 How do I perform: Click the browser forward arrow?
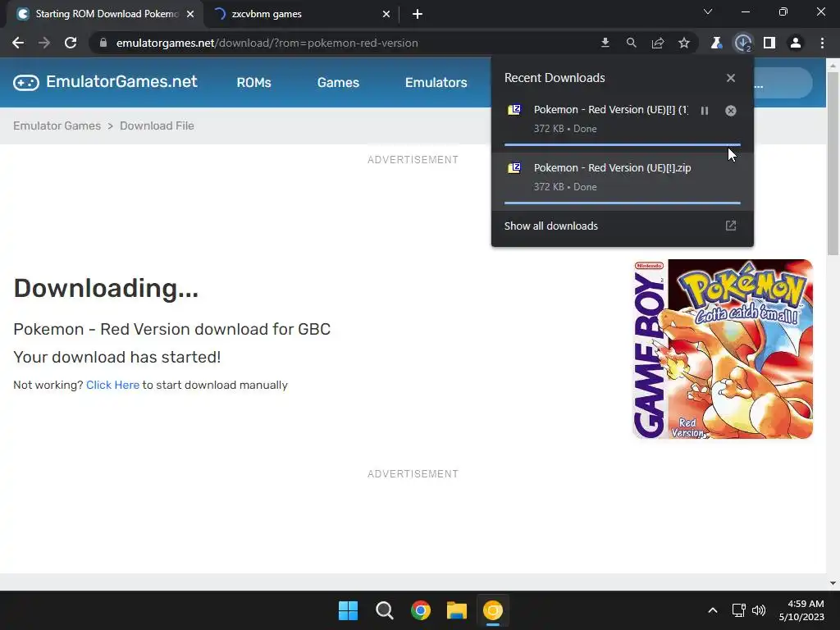44,43
